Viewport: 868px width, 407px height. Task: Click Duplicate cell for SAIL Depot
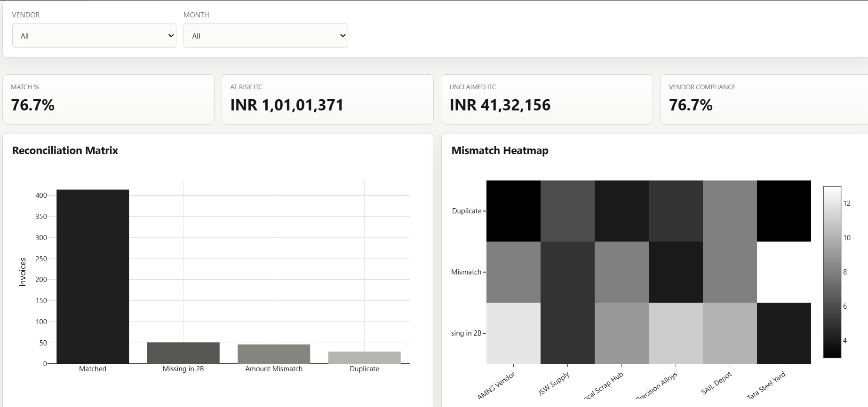730,211
